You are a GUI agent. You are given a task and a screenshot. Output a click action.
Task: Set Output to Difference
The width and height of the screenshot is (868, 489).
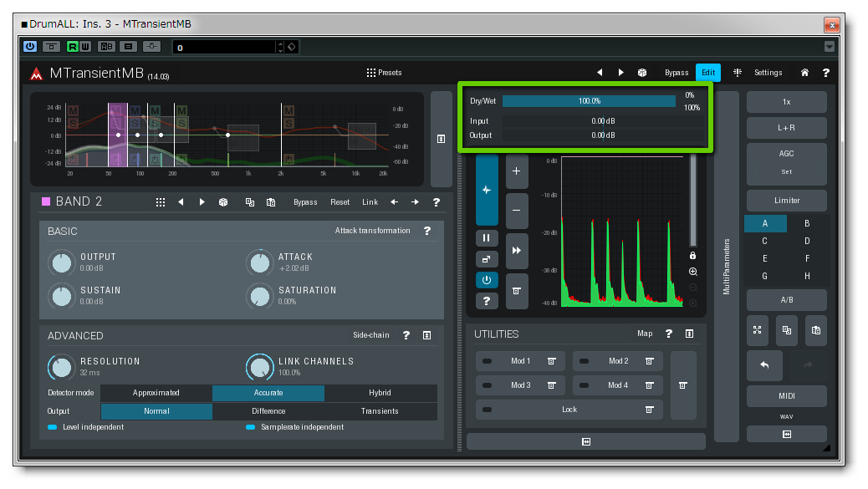(x=268, y=411)
